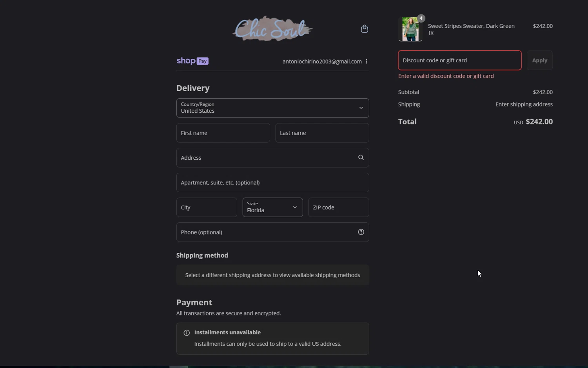
Task: Focus the ZIP code field
Action: click(338, 207)
